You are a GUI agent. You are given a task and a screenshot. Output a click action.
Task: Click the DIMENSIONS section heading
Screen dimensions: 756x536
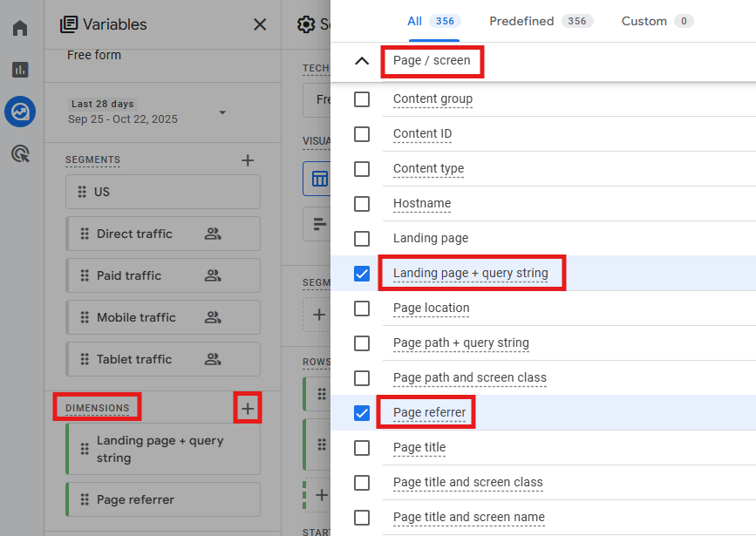[x=98, y=408]
